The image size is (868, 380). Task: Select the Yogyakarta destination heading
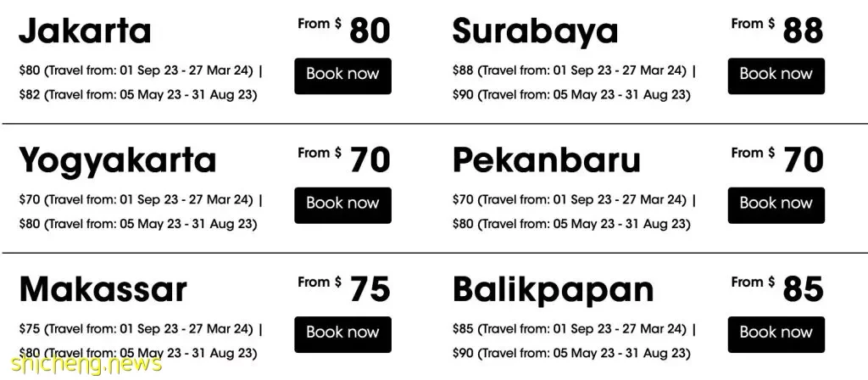117,162
